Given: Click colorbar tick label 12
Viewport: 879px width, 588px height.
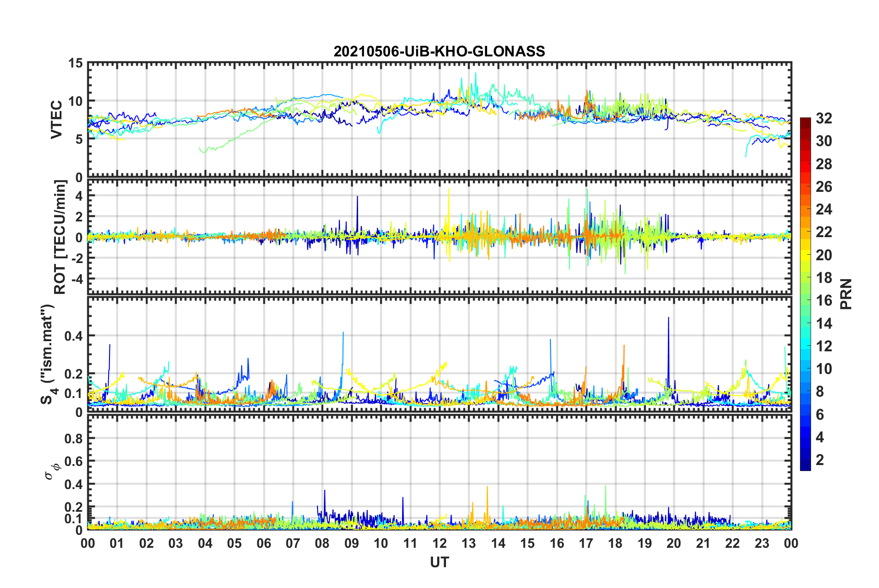Looking at the screenshot, I should point(824,346).
